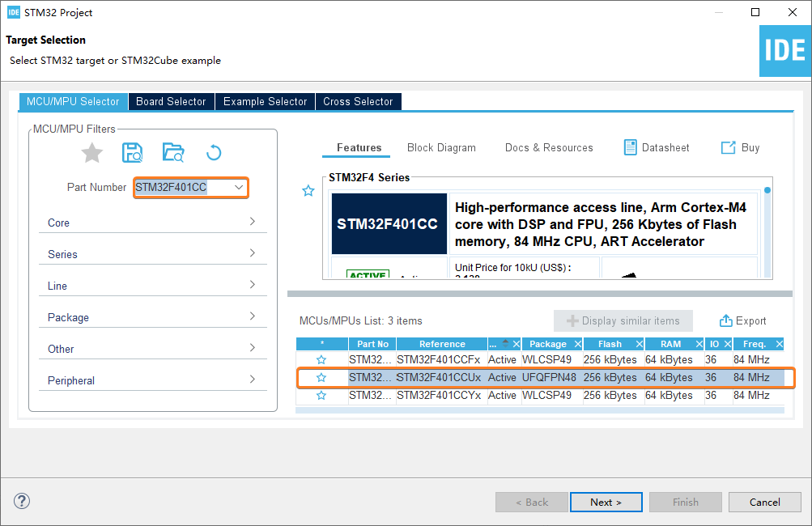Screen dimensions: 812x526
Task: Toggle favorite star for STM32F401CCFx row
Action: [x=321, y=360]
